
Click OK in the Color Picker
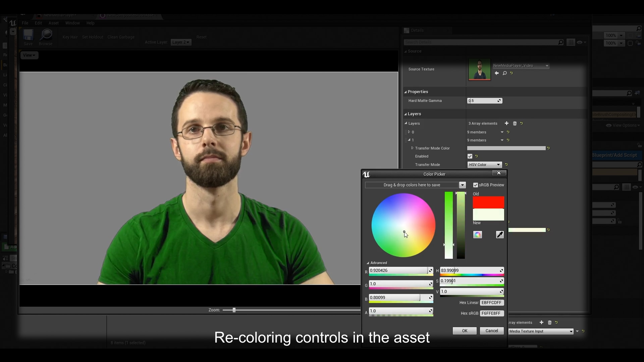point(464,330)
